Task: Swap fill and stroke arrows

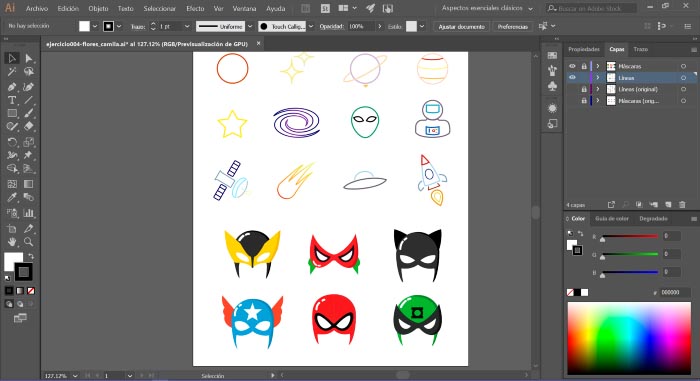Action: (x=31, y=257)
